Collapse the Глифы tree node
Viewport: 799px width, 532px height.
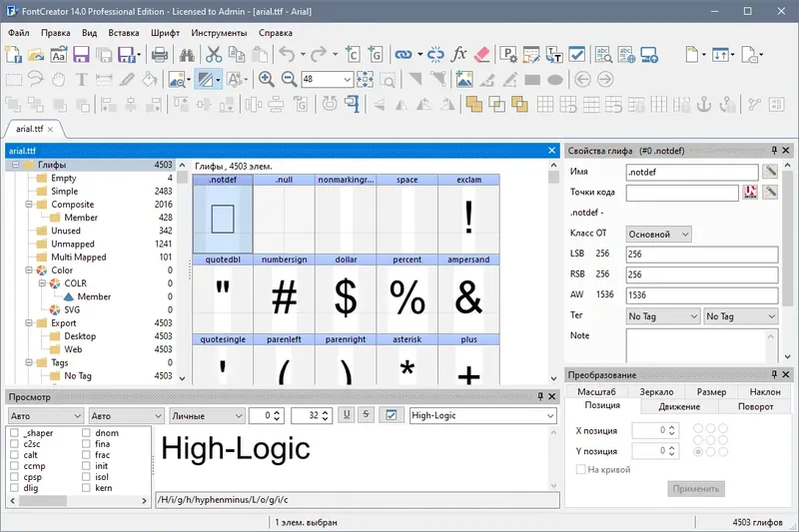pyautogui.click(x=15, y=165)
